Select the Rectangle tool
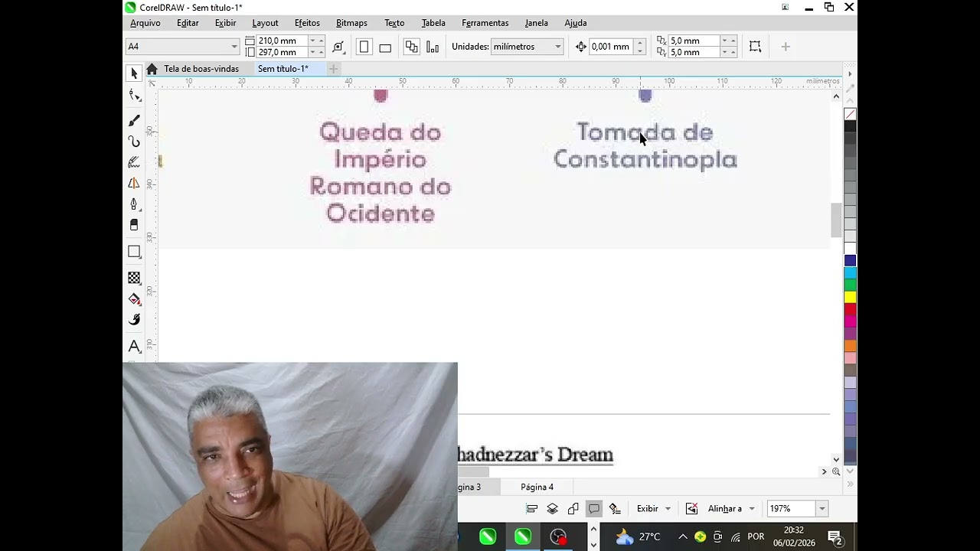 point(135,252)
